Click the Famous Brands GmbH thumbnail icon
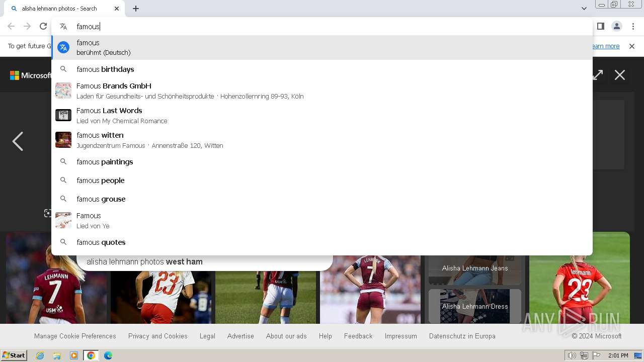 point(63,90)
